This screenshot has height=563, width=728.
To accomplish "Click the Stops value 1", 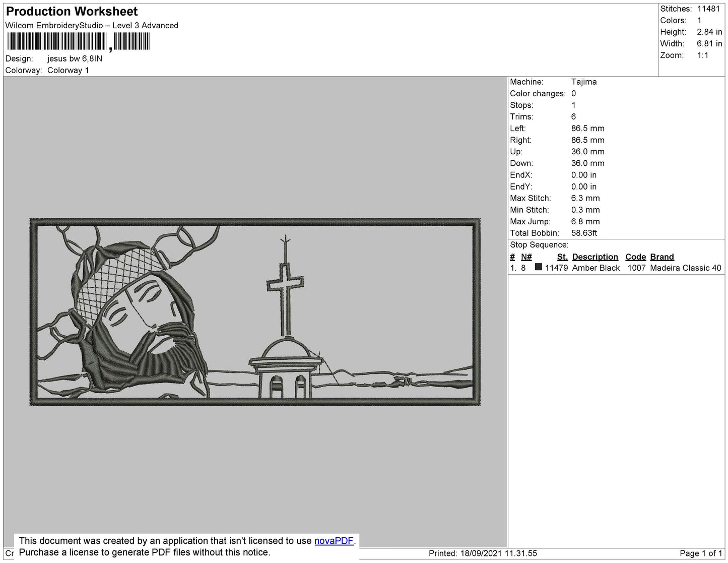I will (573, 105).
